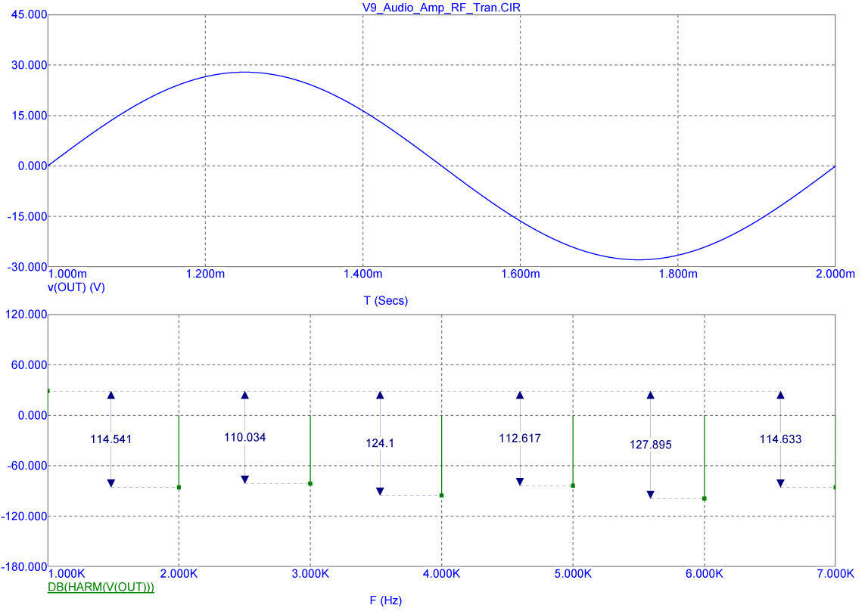
Task: Click the -60.000 Y-axis value
Action: point(27,466)
